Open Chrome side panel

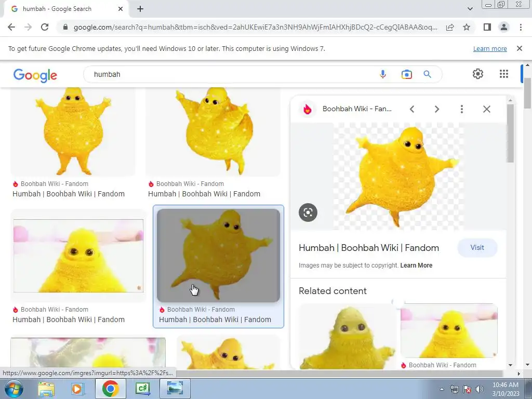(487, 27)
